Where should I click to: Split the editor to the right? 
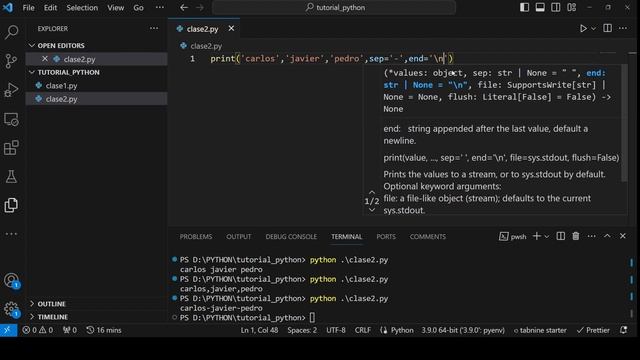click(607, 28)
